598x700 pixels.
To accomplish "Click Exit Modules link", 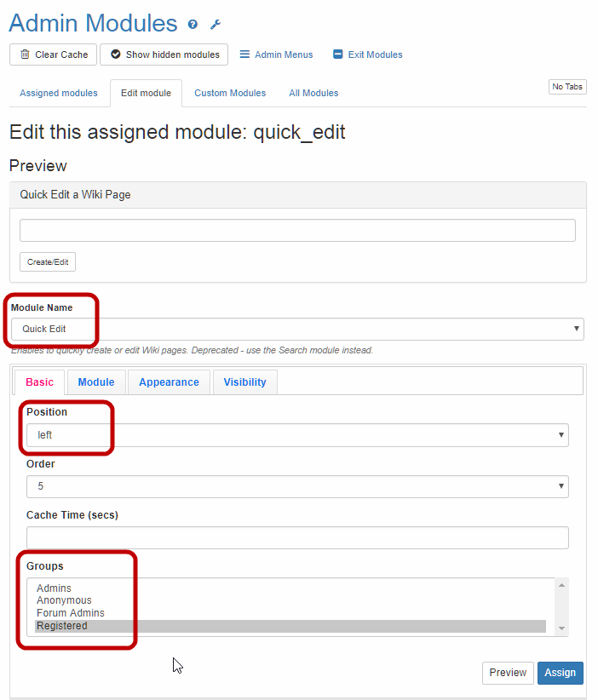I will tap(367, 55).
